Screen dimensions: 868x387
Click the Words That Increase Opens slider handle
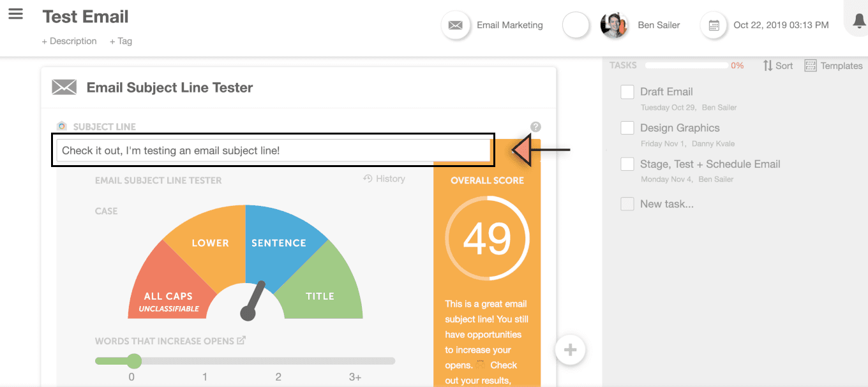tap(133, 361)
